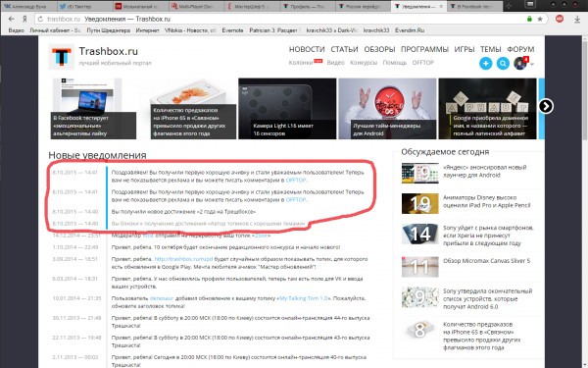Click the page vertical scrollbar
The image size is (588, 368).
(585, 202)
